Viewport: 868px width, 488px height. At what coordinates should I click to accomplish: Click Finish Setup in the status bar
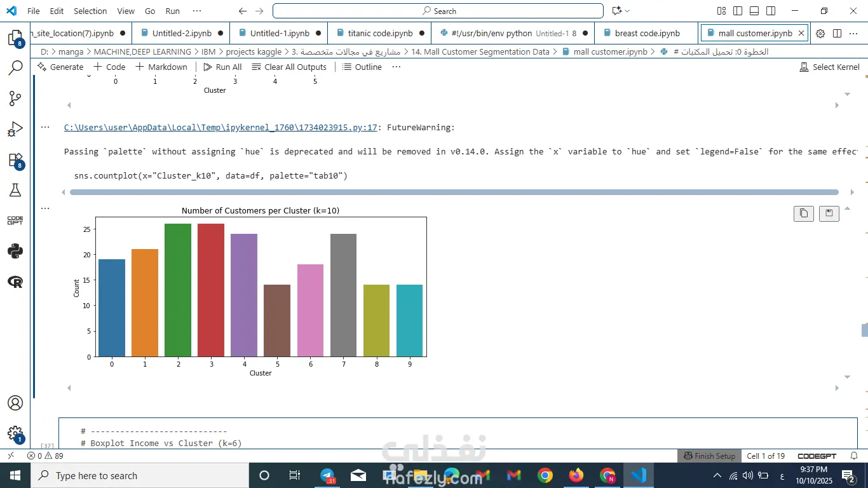(710, 456)
